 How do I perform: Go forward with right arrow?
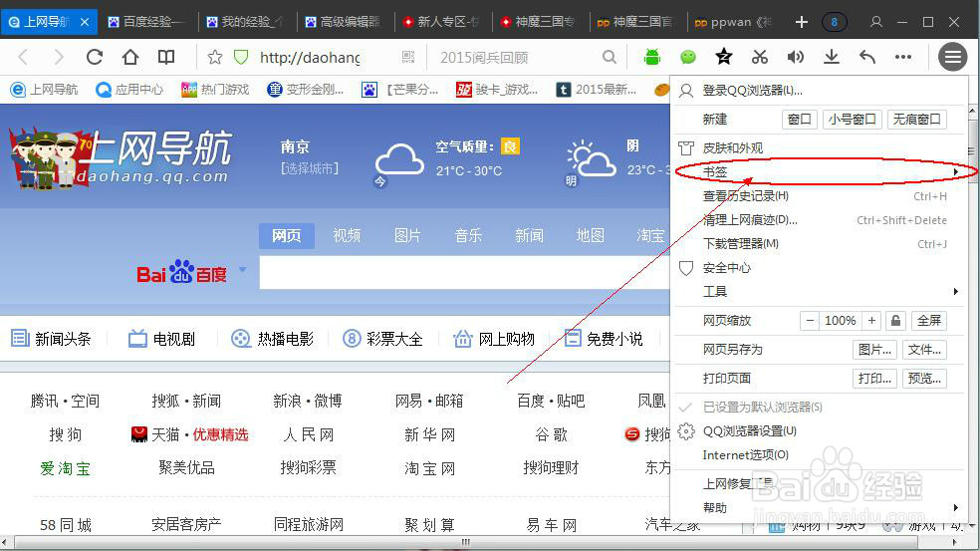(59, 58)
